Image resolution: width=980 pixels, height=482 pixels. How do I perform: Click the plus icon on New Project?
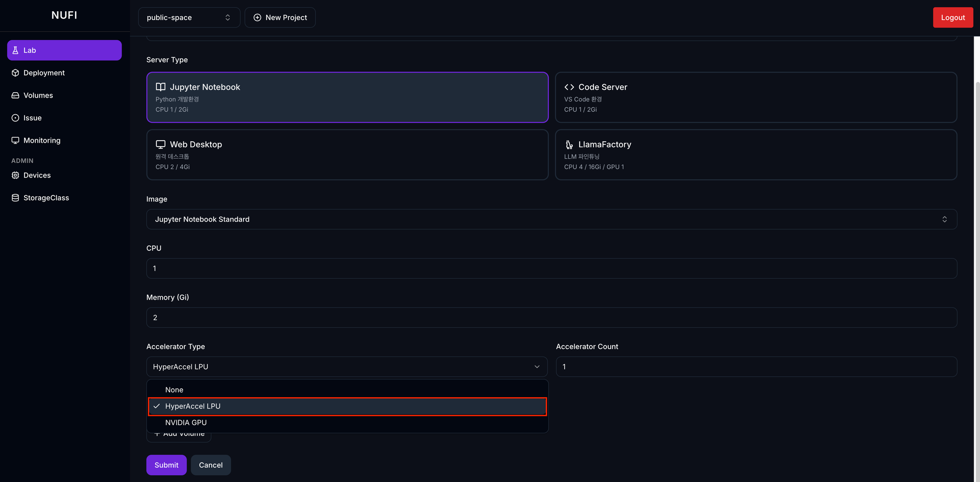tap(257, 18)
